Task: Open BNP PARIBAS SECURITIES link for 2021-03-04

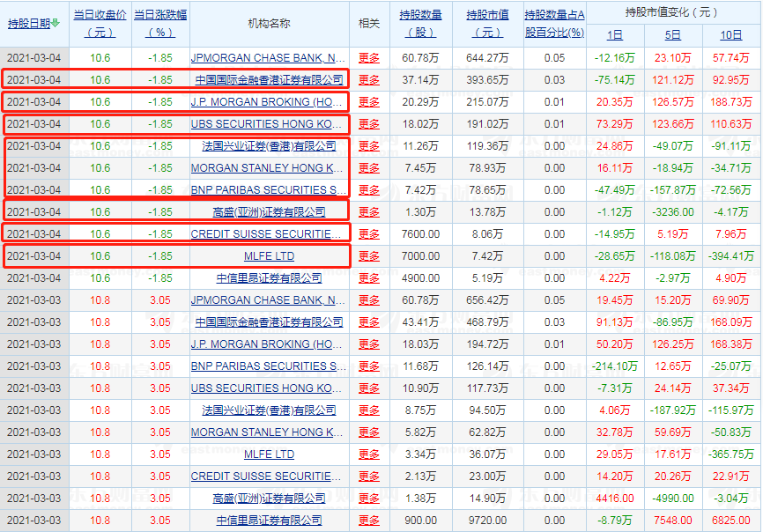Action: click(268, 190)
